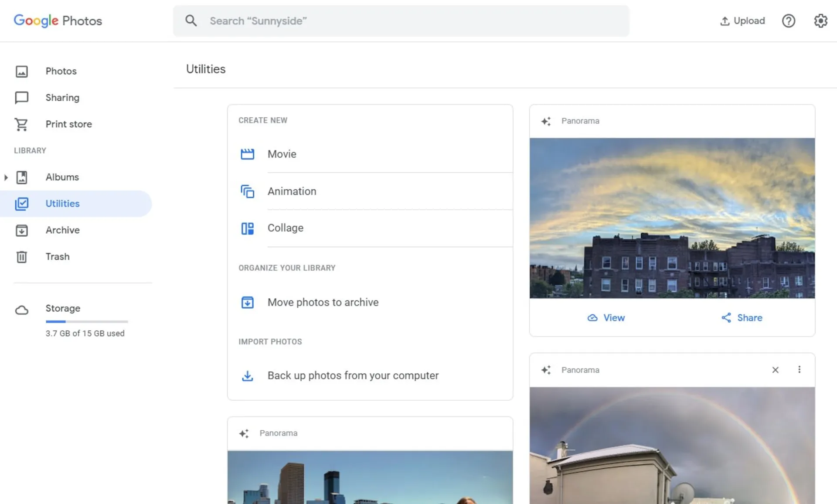Dismiss the rainbow Panorama suggestion
Image resolution: width=837 pixels, height=504 pixels.
click(775, 370)
